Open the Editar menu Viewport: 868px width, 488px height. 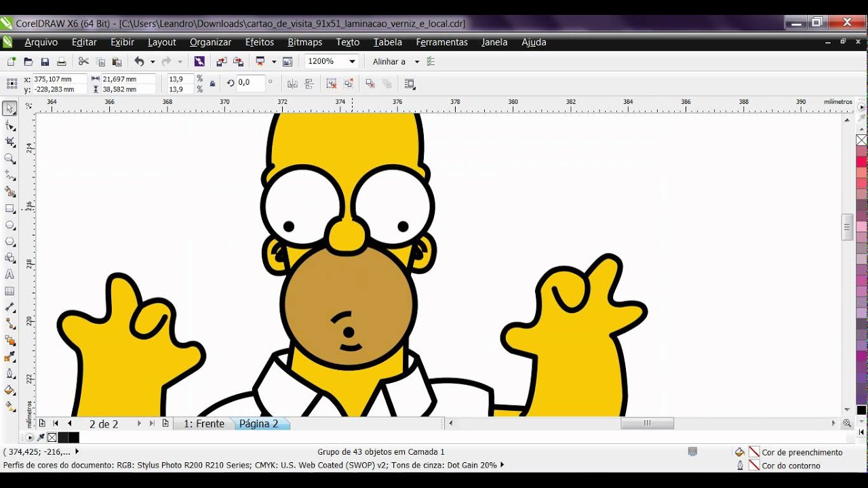pyautogui.click(x=85, y=42)
